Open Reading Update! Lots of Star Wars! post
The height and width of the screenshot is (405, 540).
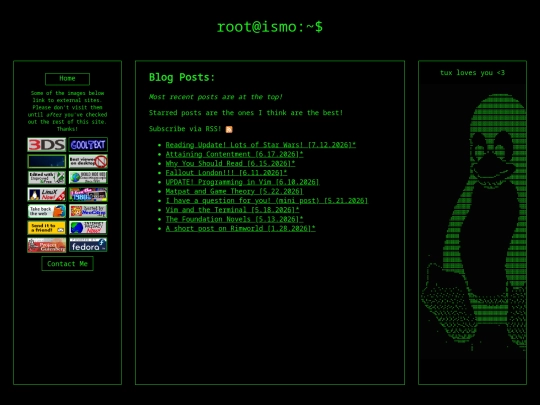(261, 145)
